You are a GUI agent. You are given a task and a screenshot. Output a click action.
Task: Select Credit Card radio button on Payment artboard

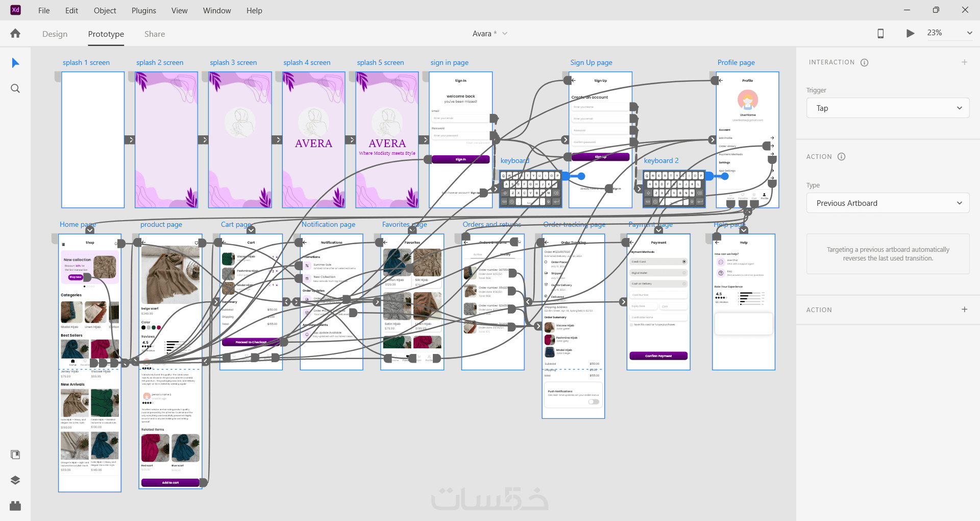(684, 262)
